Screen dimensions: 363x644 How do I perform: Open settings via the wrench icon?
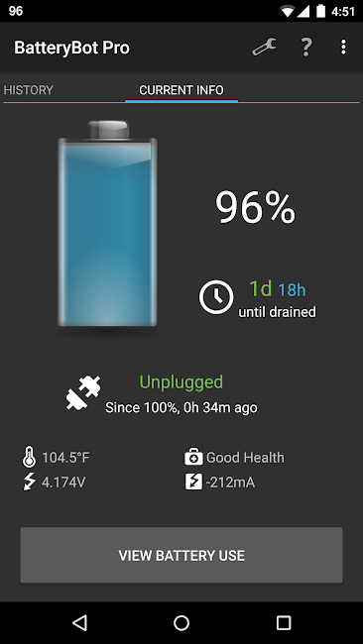tap(265, 48)
